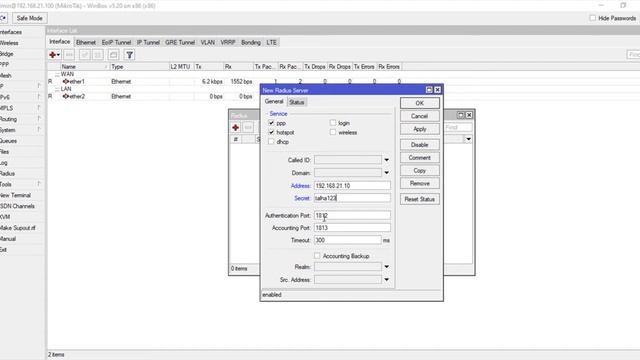The image size is (640, 360).
Task: Click the Cancel button
Action: [x=420, y=116]
